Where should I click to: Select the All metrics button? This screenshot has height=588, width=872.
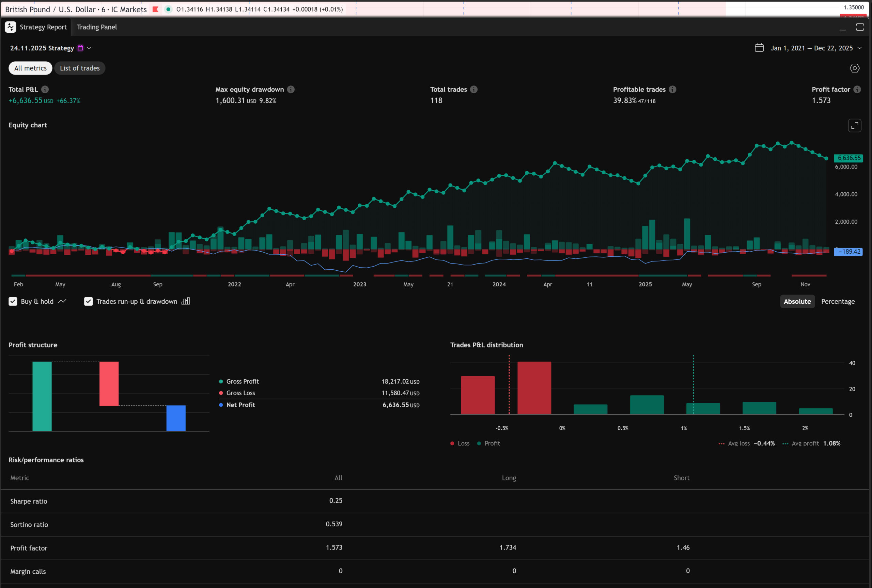point(30,68)
